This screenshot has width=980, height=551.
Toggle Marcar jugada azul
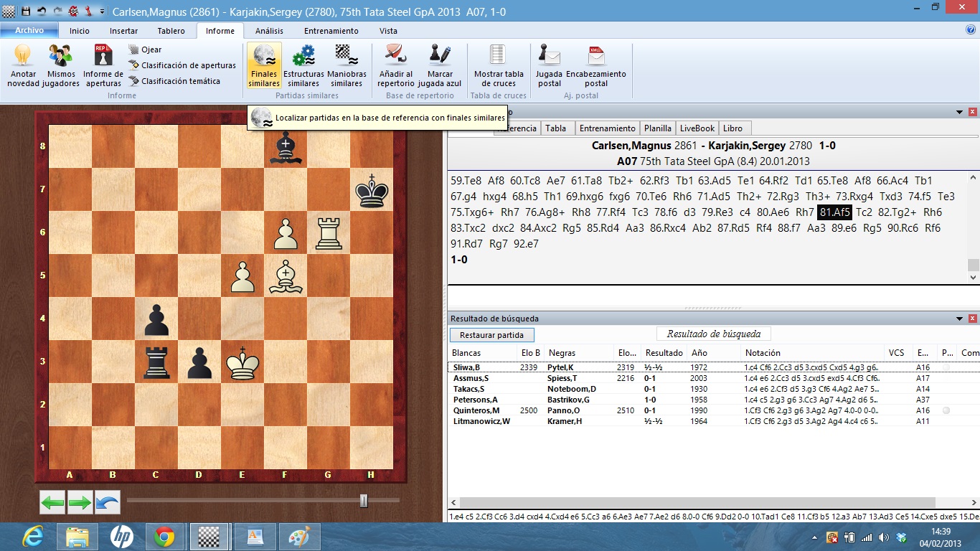click(x=438, y=65)
